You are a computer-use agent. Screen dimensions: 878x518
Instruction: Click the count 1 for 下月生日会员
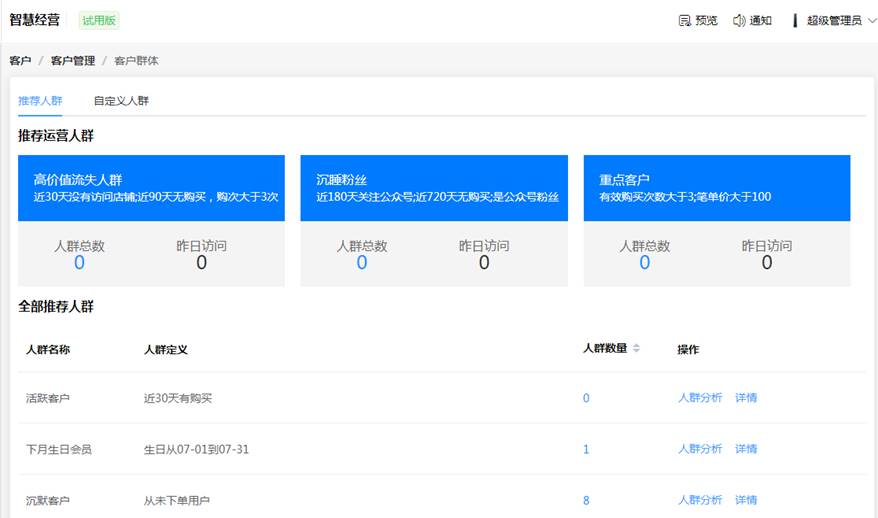coord(586,449)
